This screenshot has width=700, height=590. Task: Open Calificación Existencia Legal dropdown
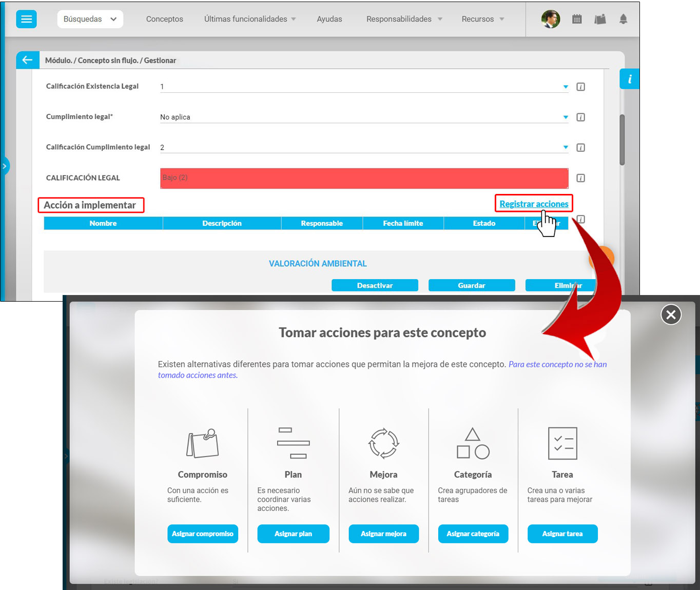[x=566, y=87]
